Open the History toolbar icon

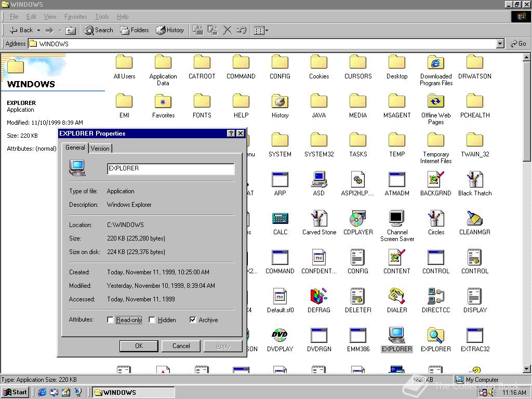click(x=170, y=30)
